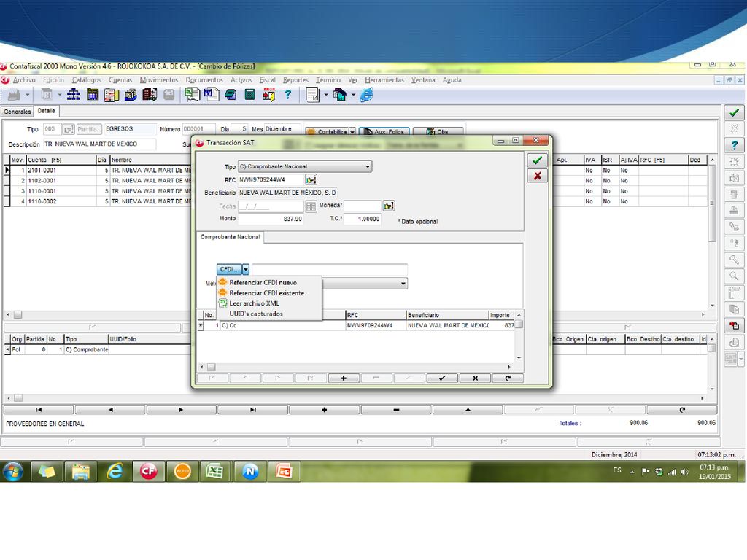Viewport: 747px width, 560px height.
Task: Expand the calendar toolbar icon dropdown arrow
Action: (60, 95)
